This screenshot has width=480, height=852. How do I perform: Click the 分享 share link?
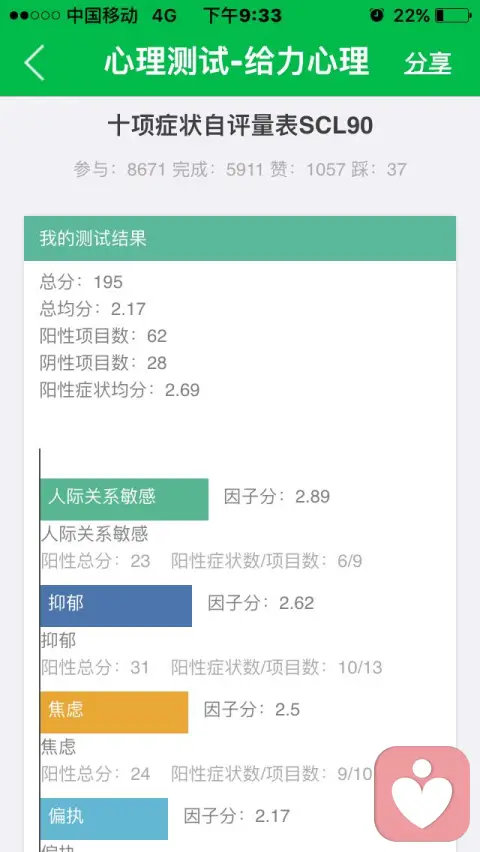pyautogui.click(x=428, y=63)
